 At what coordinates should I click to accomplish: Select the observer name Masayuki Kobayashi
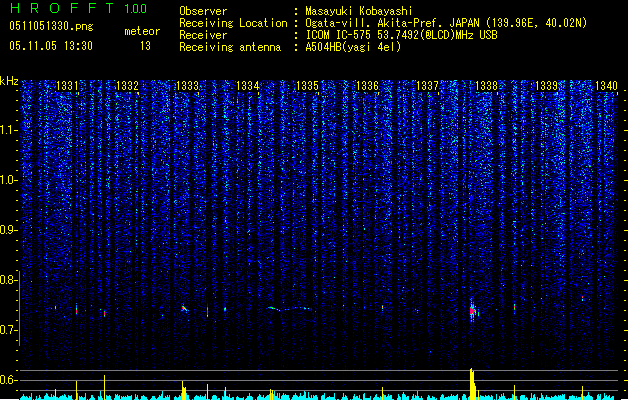coord(359,11)
